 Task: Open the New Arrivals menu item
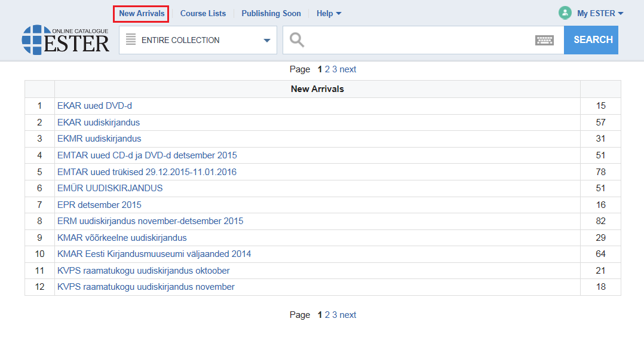pos(142,14)
